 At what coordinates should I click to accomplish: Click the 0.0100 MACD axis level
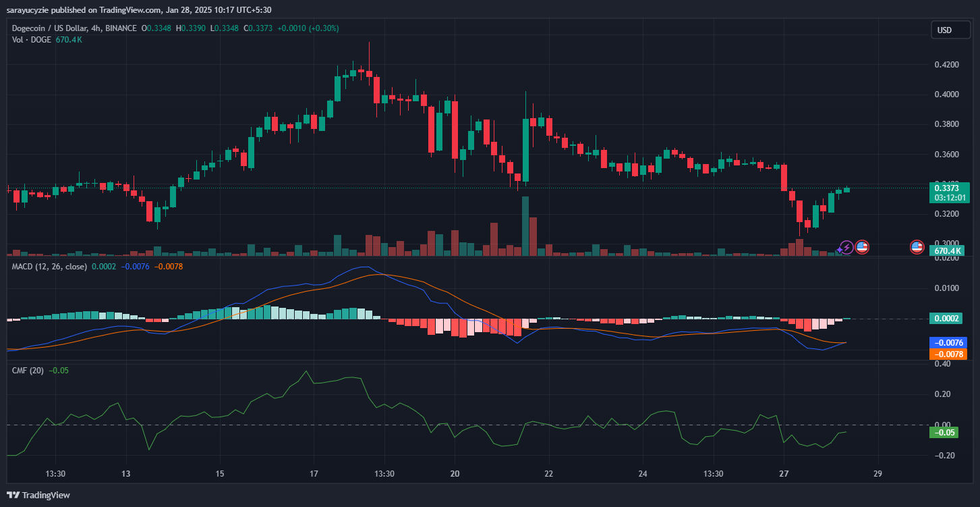[x=946, y=288]
